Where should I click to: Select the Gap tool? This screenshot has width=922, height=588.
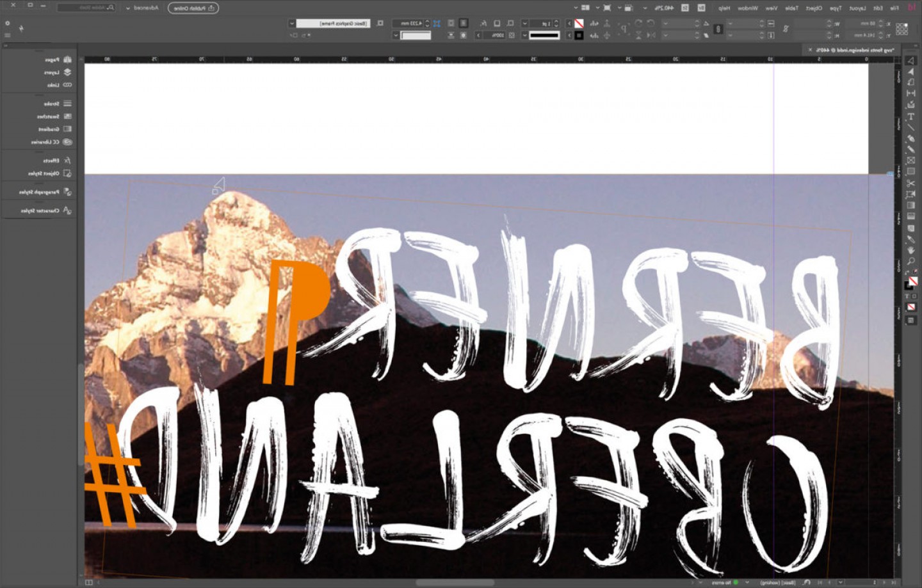(x=910, y=93)
